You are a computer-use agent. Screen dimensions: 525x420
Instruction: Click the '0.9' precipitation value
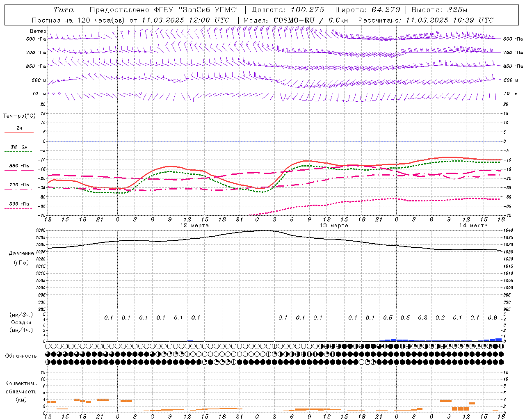tap(493, 318)
